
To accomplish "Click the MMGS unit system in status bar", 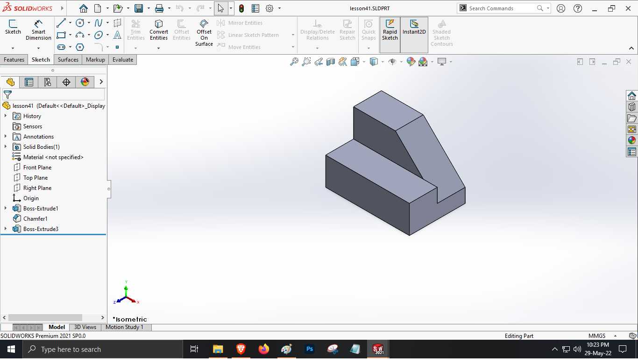I will pos(597,336).
